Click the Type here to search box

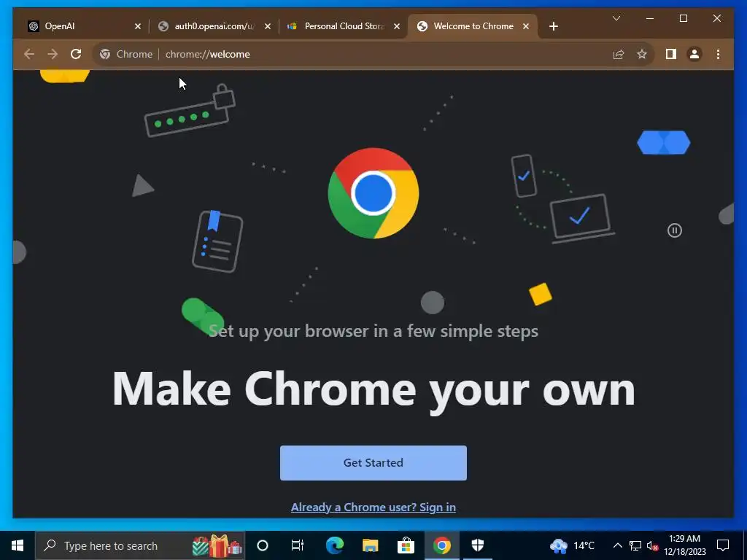click(x=140, y=545)
